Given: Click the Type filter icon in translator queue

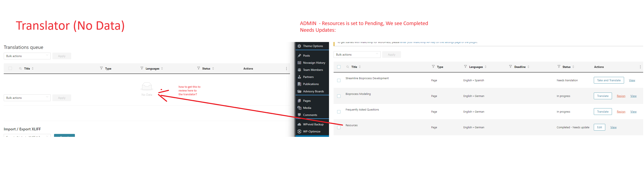Looking at the screenshot, I should point(101,68).
